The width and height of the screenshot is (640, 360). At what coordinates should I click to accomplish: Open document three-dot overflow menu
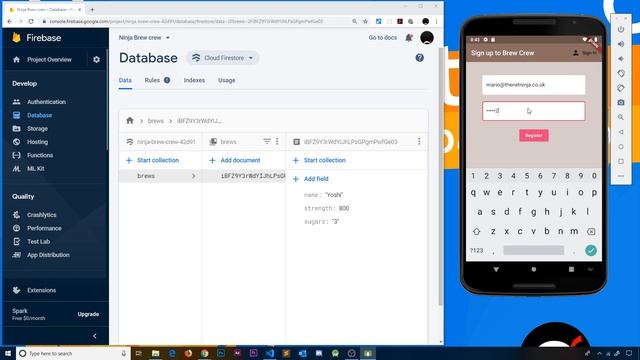pos(419,141)
